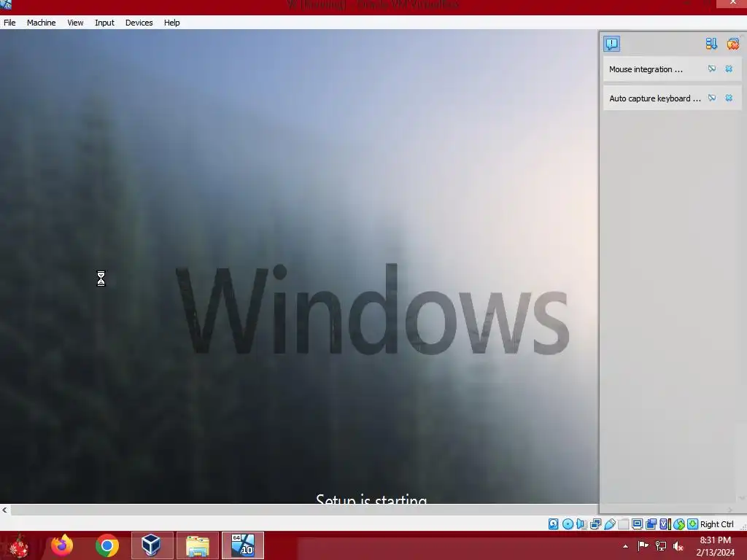Open the network tray icon
The image size is (747, 560).
pyautogui.click(x=661, y=545)
